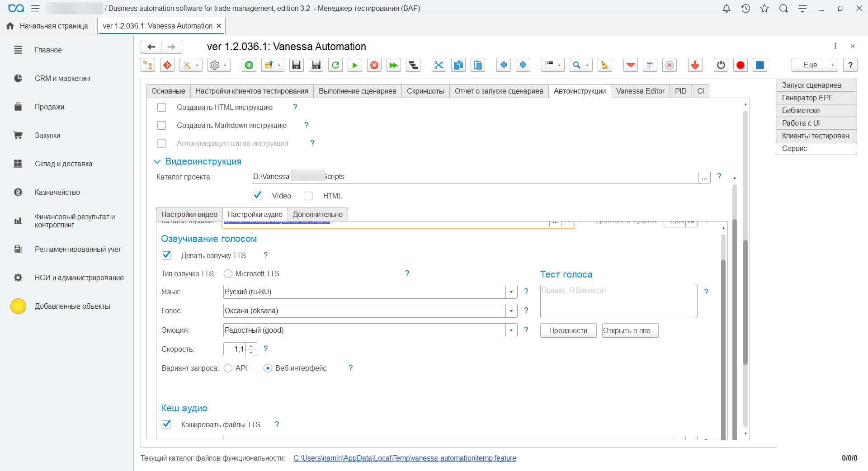Toggle Делать озвучку TTS checkbox

coord(166,255)
